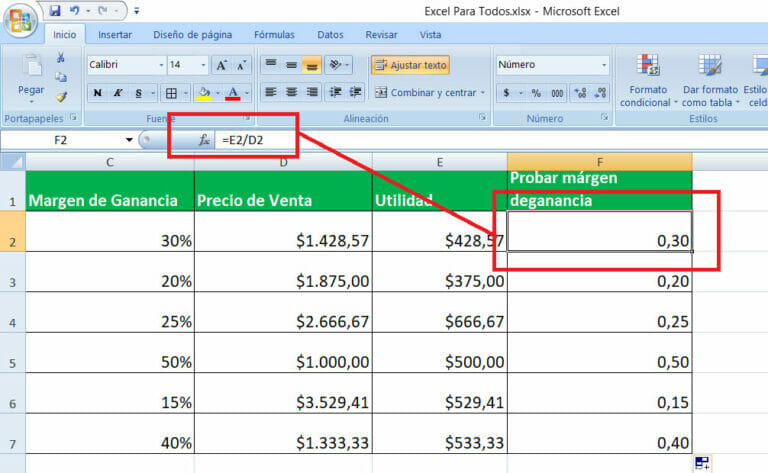This screenshot has height=473, width=768.
Task: Click the Select All corner triangle
Action: tap(13, 162)
